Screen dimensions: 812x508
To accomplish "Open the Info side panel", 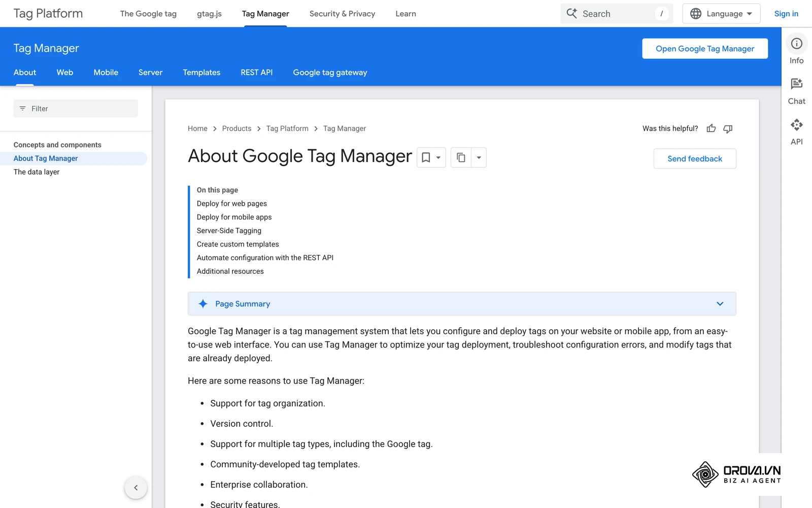I will point(797,50).
